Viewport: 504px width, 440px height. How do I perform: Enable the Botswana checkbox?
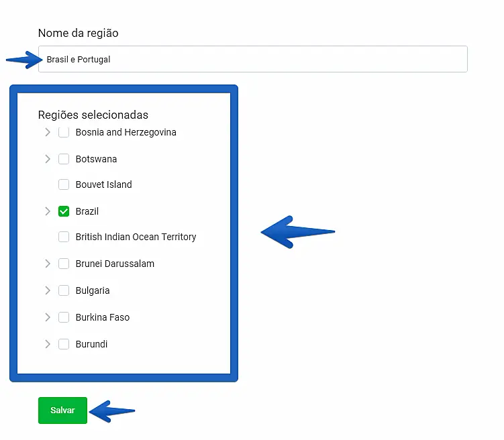pos(64,159)
